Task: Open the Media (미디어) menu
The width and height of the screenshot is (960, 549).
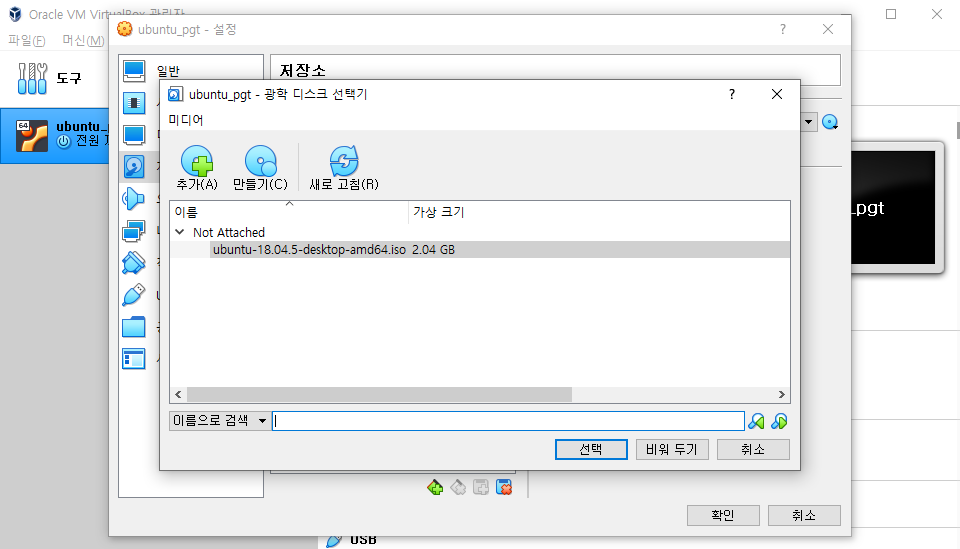Action: (x=186, y=119)
